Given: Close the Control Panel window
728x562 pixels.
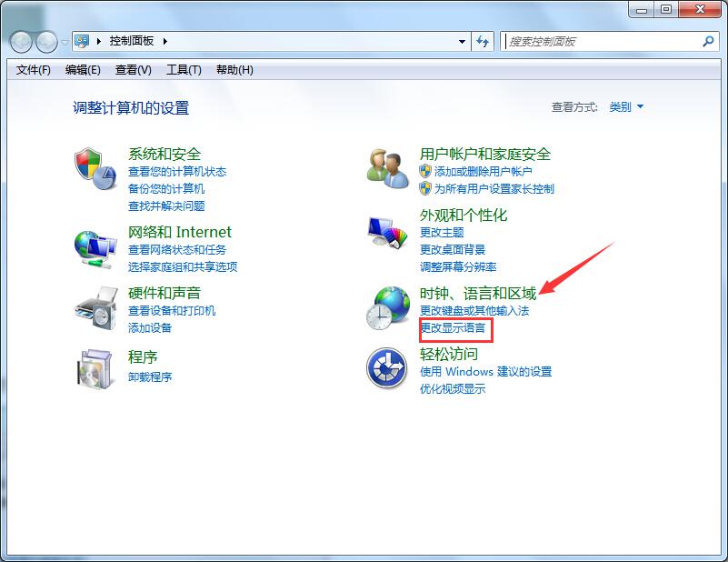Looking at the screenshot, I should [700, 9].
